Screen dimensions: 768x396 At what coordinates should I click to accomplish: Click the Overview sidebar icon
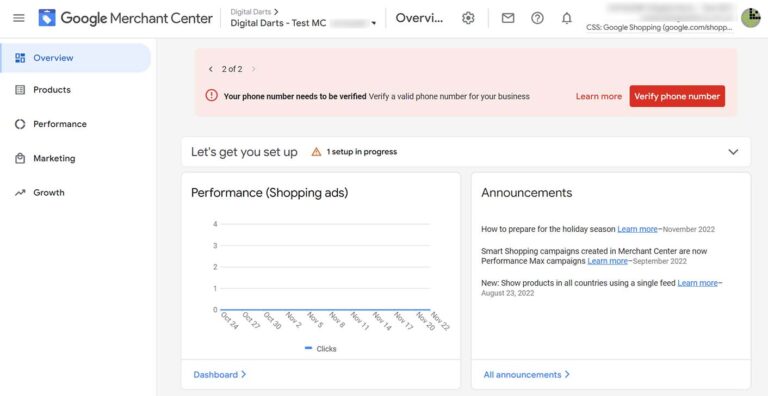(x=20, y=58)
